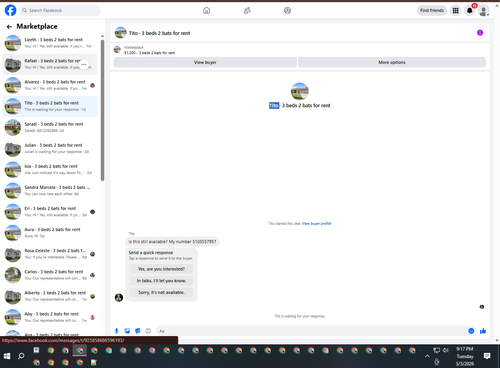
Task: Click the listing thumbnail in chat header
Action: pyautogui.click(x=120, y=33)
